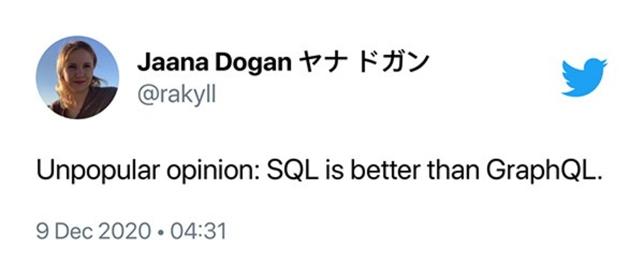Click the tweet timestamp 04:31
The height and width of the screenshot is (278, 644).
click(198, 232)
